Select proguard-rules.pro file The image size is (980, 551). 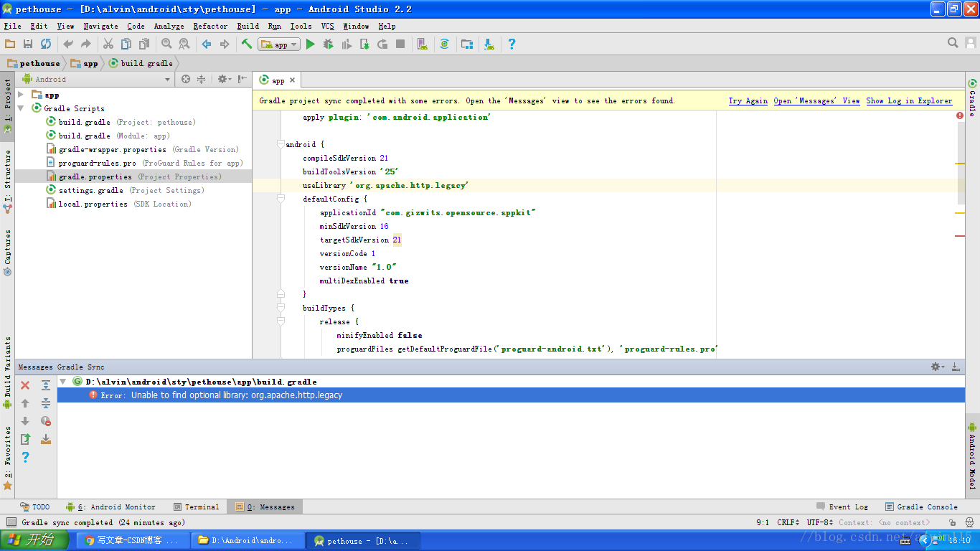pyautogui.click(x=144, y=163)
